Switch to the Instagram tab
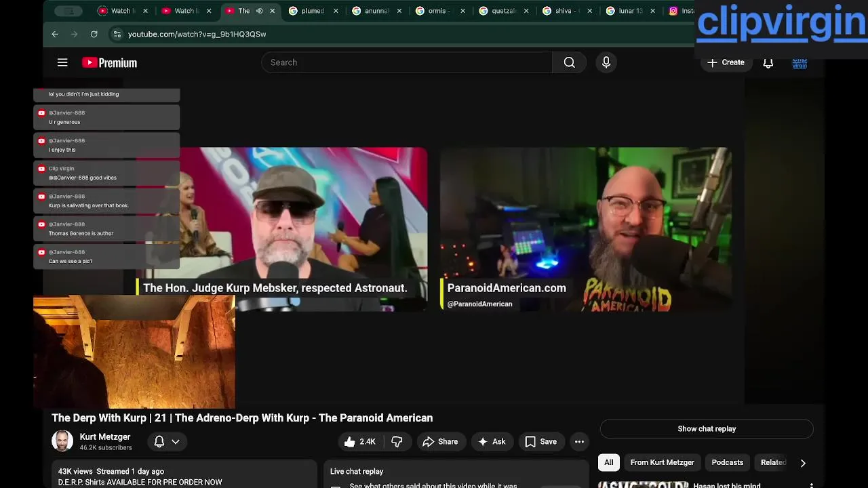The width and height of the screenshot is (868, 488). point(682,11)
